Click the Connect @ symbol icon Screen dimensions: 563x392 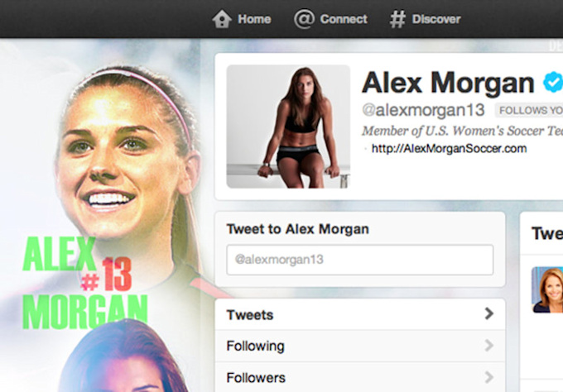click(x=304, y=19)
